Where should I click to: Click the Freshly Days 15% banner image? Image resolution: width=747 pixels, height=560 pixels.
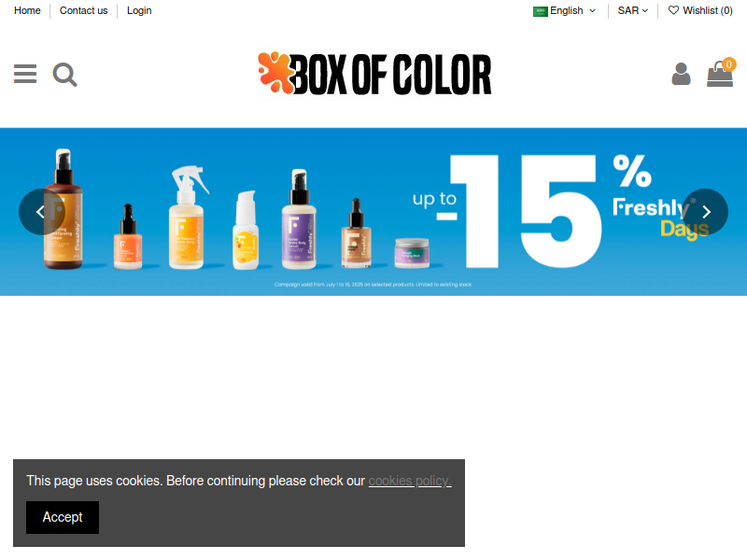(373, 212)
